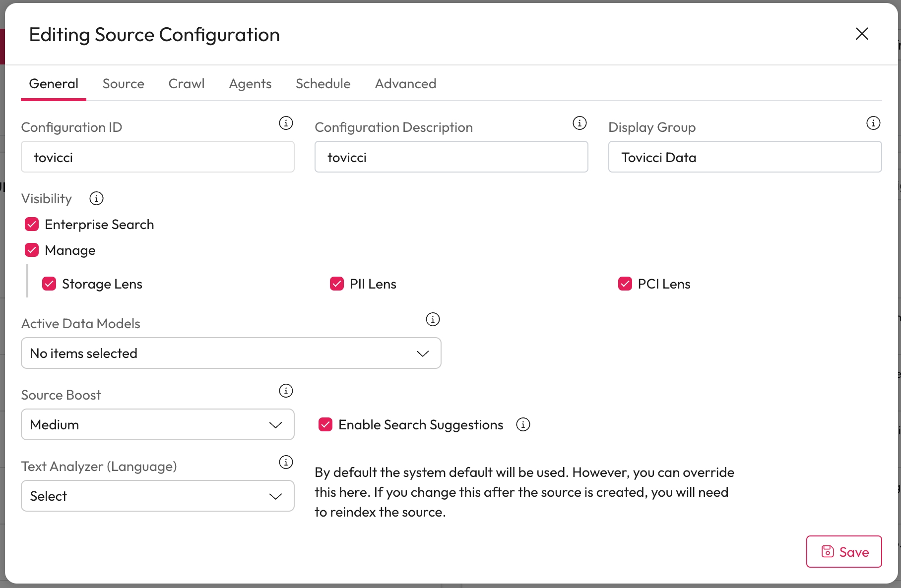Click the Text Analyzer info icon
The height and width of the screenshot is (588, 901).
286,462
